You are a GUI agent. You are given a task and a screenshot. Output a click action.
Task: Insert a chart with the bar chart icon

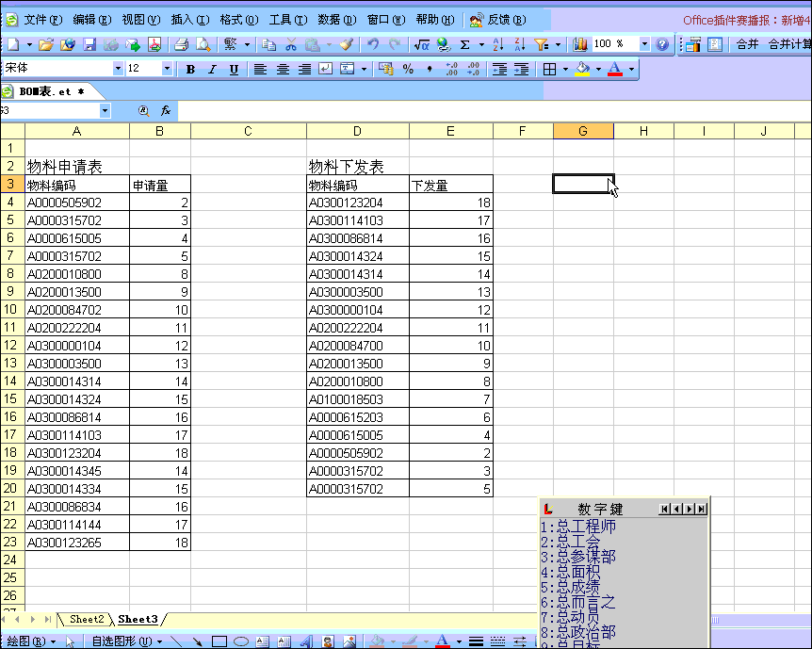(580, 45)
